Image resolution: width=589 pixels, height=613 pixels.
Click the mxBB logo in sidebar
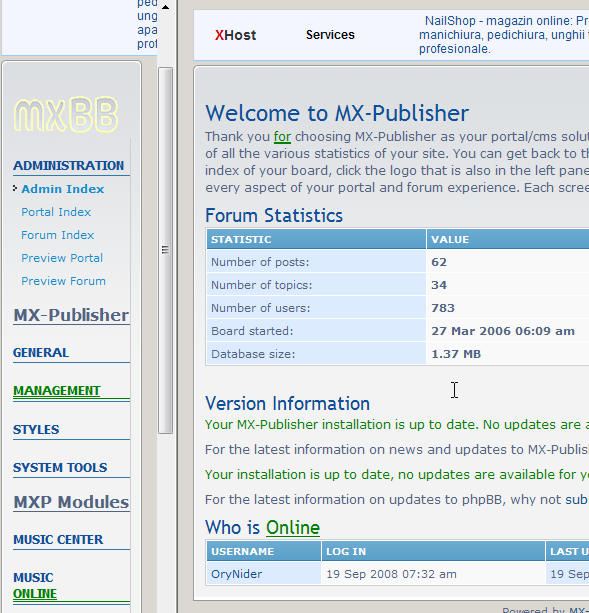(x=66, y=114)
